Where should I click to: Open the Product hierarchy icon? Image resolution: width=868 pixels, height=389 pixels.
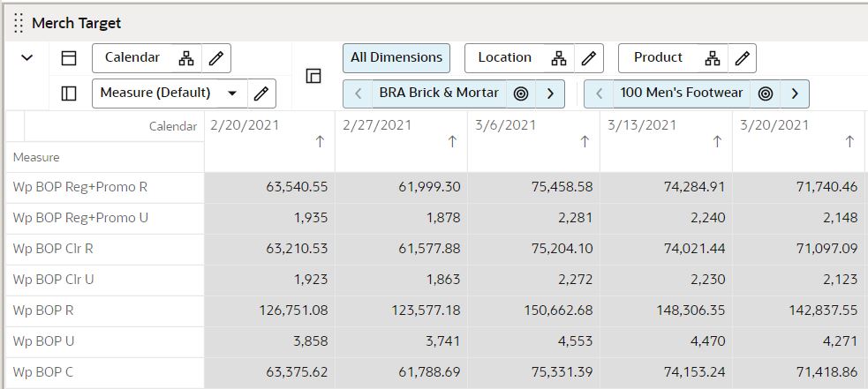point(713,58)
